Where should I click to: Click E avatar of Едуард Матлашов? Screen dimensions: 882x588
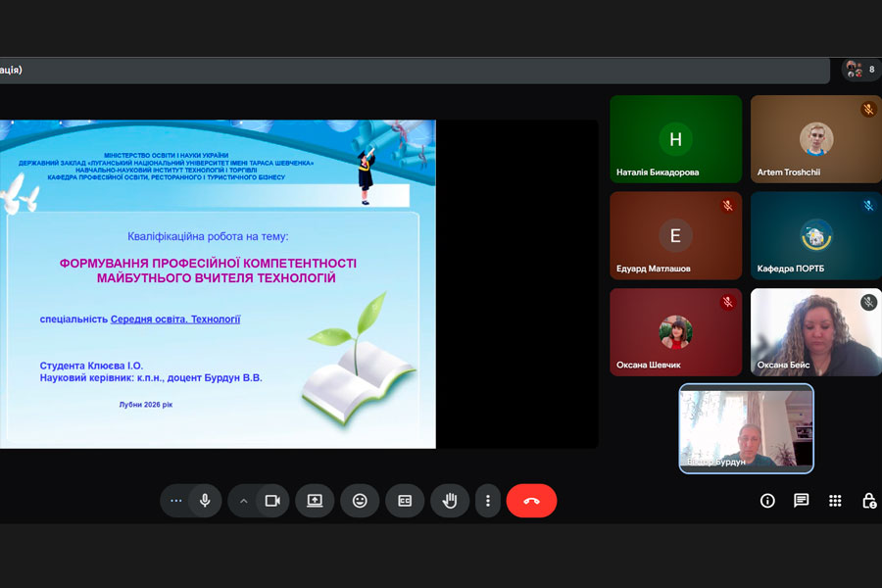(675, 235)
